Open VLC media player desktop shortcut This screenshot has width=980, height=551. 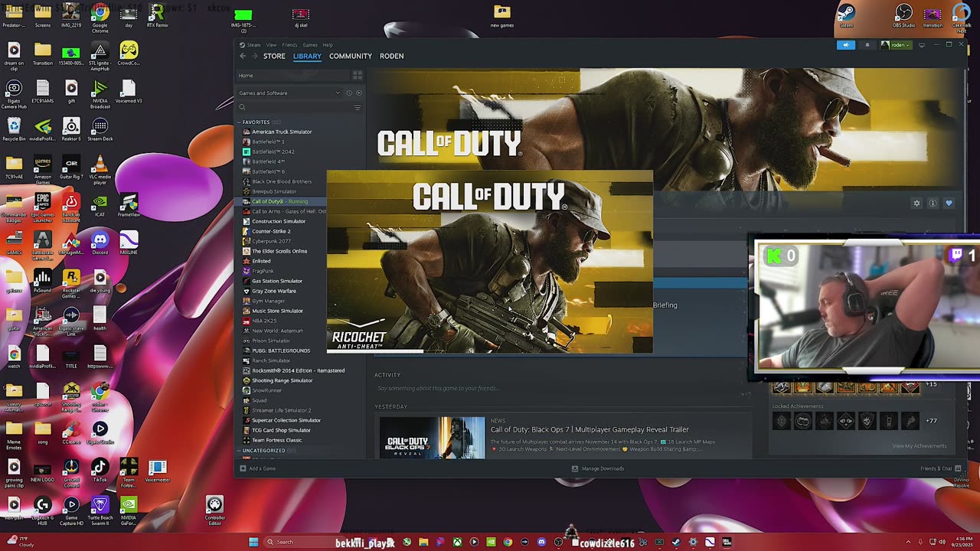tap(100, 168)
